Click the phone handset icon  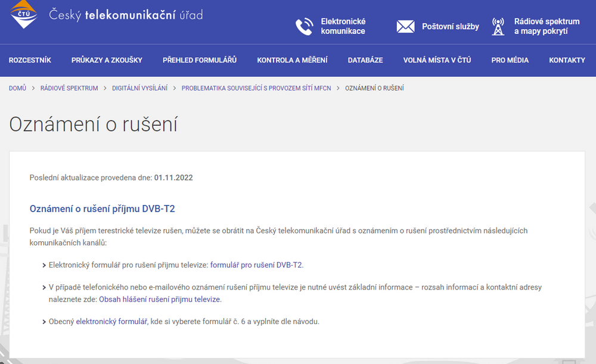(304, 26)
